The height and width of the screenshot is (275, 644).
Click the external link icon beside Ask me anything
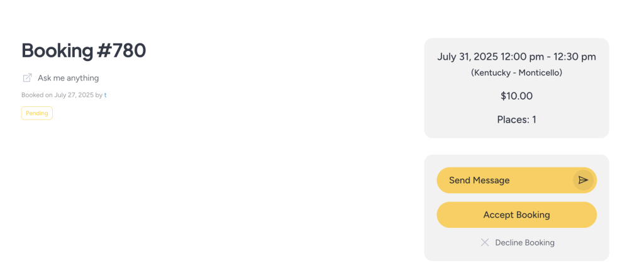pos(27,77)
